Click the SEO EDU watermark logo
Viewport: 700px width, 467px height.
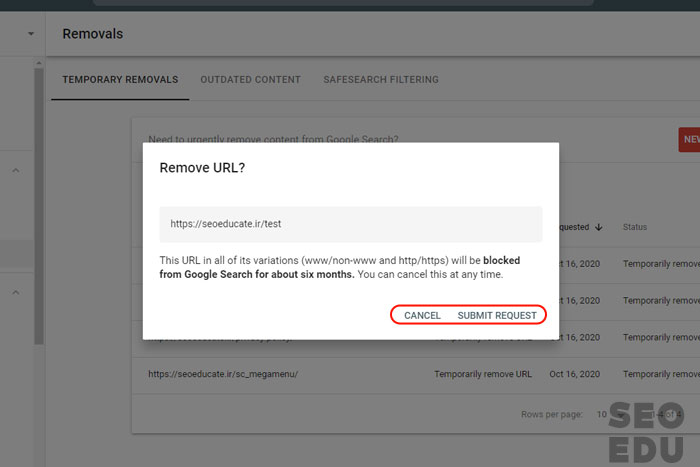(x=646, y=430)
